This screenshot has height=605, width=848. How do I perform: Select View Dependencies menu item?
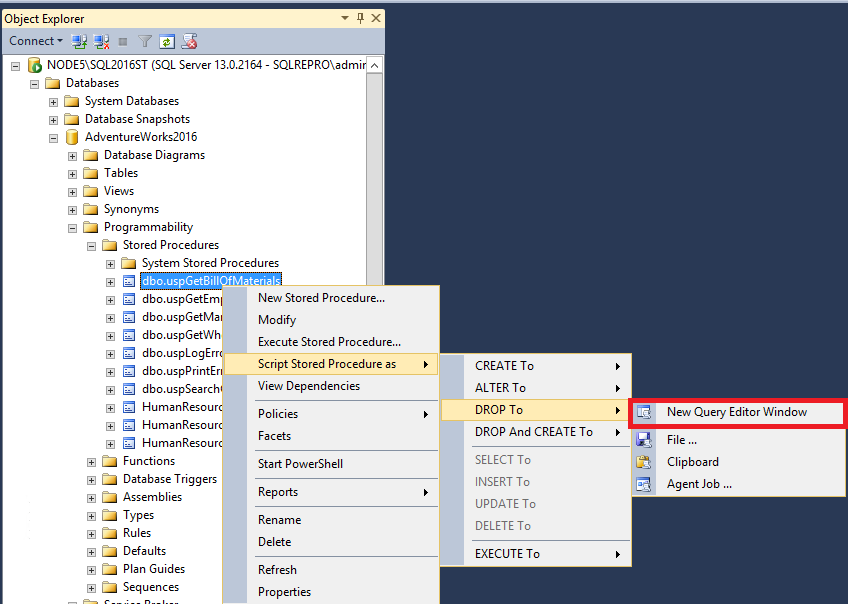330,386
